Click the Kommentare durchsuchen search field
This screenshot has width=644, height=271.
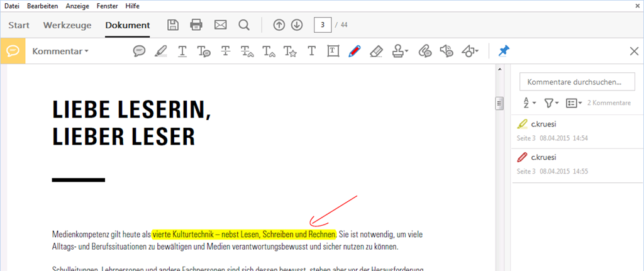[577, 82]
